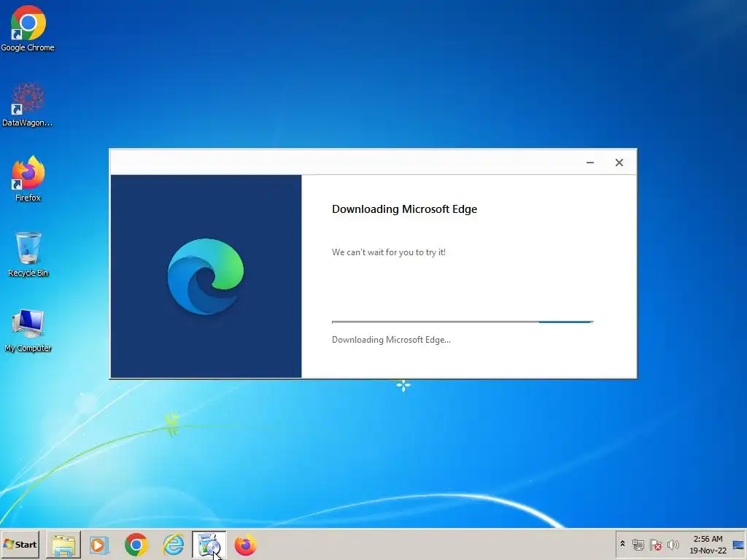747x560 pixels.
Task: Open the clock showing 2:56 AM
Action: [708, 544]
